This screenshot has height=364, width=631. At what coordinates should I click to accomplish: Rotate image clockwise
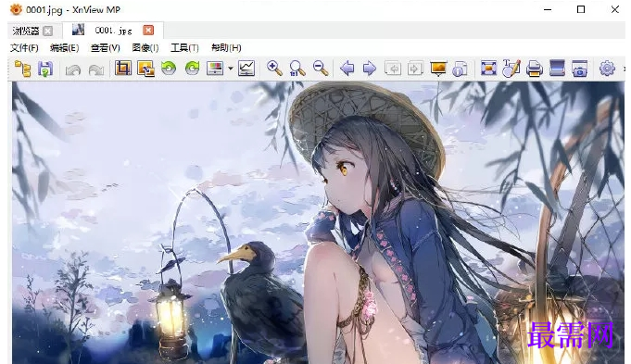192,69
